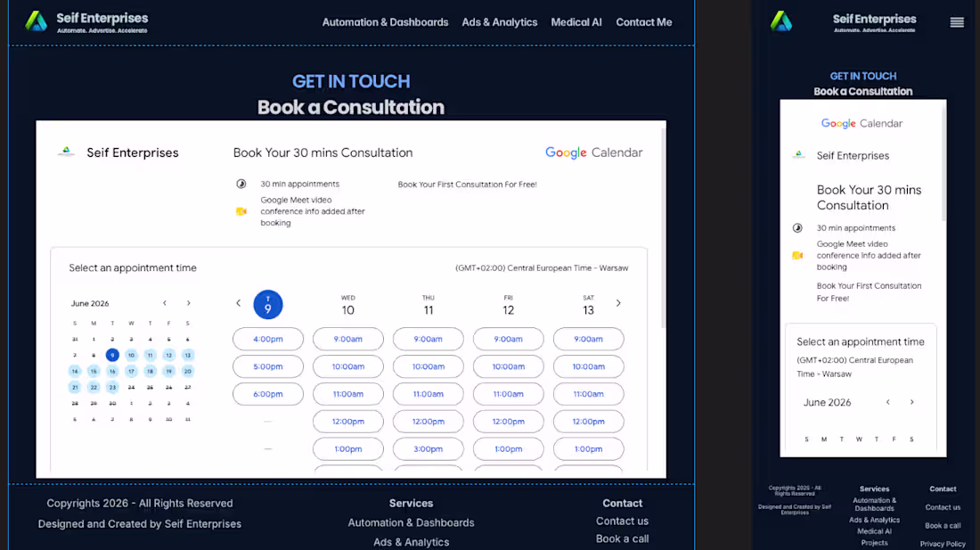
Task: Open Automation & Dashboards nav item
Action: click(x=385, y=22)
